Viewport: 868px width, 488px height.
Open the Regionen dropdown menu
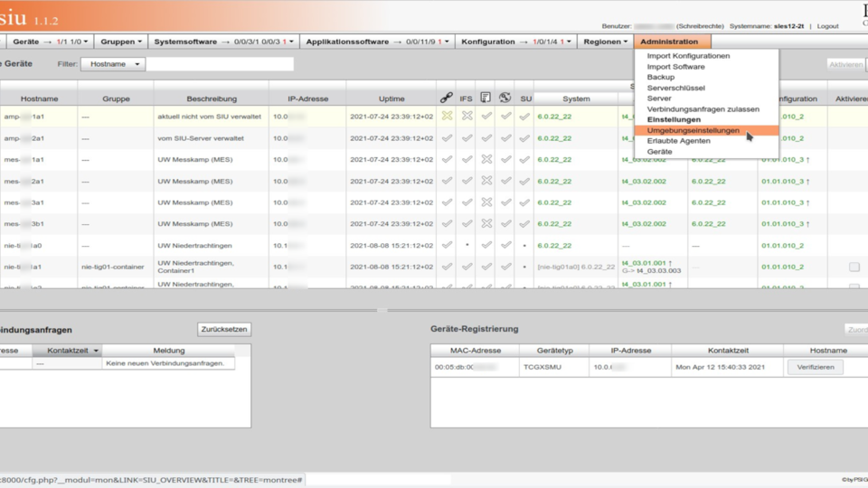[605, 42]
